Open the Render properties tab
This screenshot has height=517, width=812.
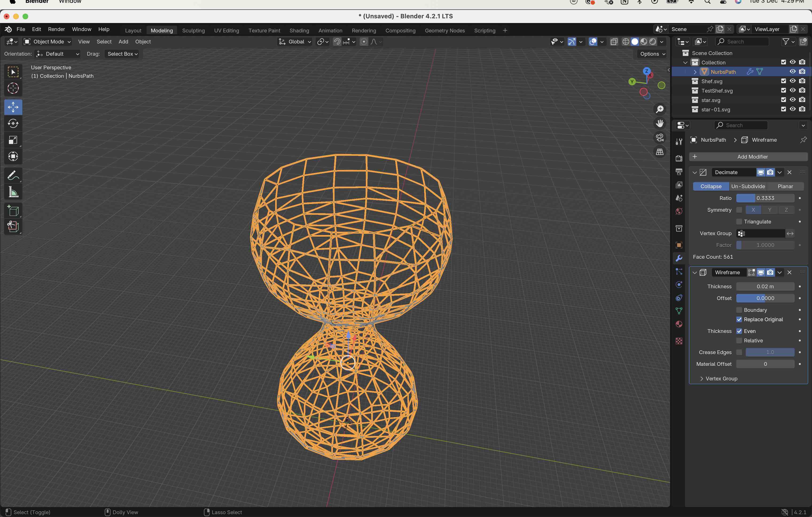679,158
